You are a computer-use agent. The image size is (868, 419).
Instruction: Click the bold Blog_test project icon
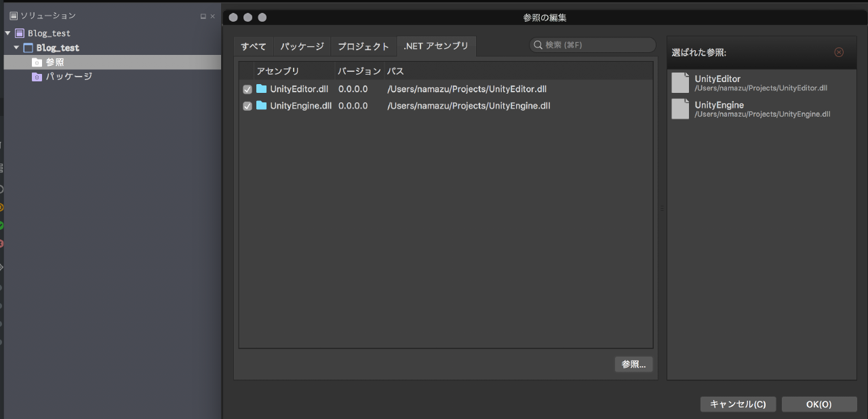28,48
